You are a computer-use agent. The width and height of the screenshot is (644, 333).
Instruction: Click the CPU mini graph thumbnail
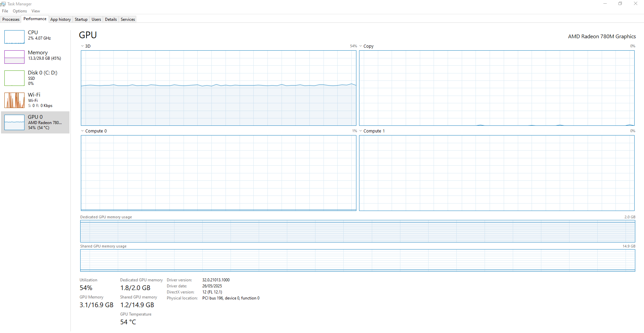[14, 37]
